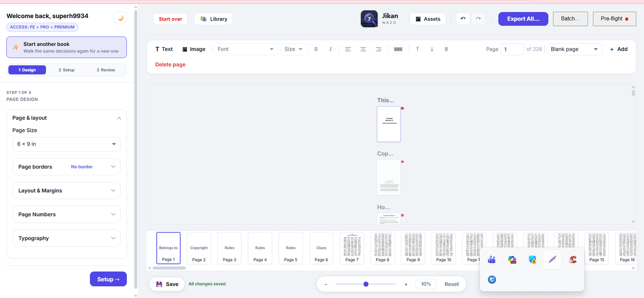This screenshot has height=298, width=644.
Task: Open the Page Size 6 × 9 in dropdown
Action: click(66, 144)
